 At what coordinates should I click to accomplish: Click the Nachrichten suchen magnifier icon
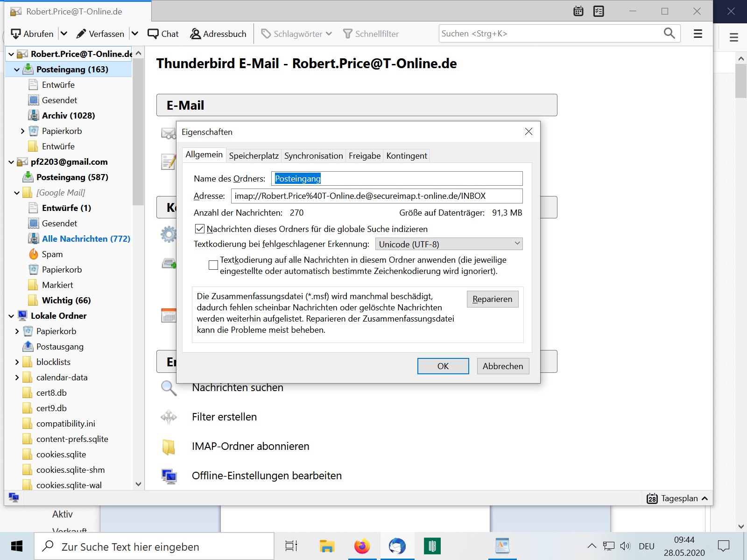click(x=169, y=388)
